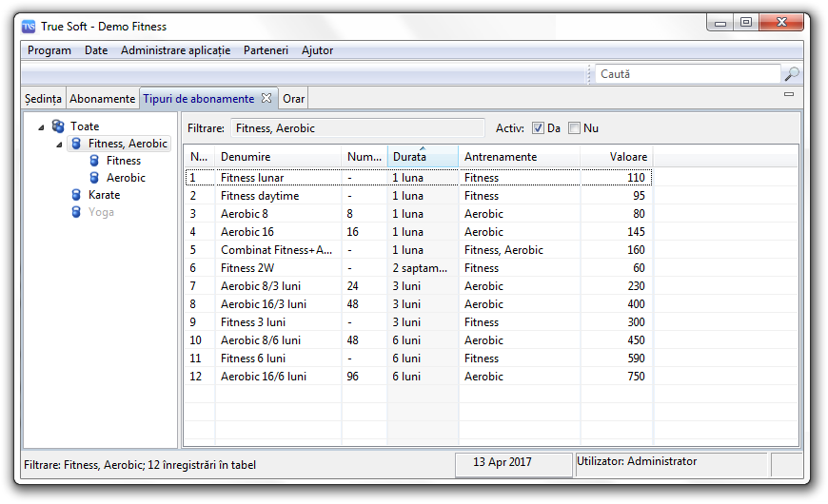Minimize the tab panel view

(x=788, y=95)
